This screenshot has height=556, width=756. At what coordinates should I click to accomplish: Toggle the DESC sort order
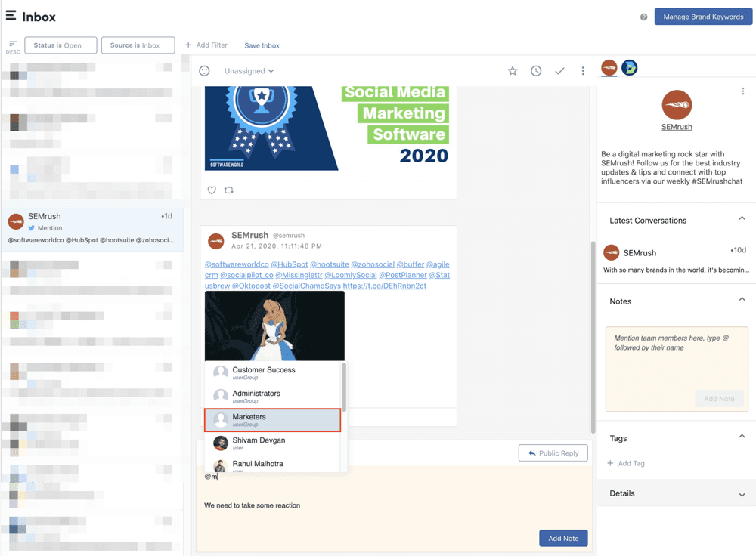pos(13,47)
